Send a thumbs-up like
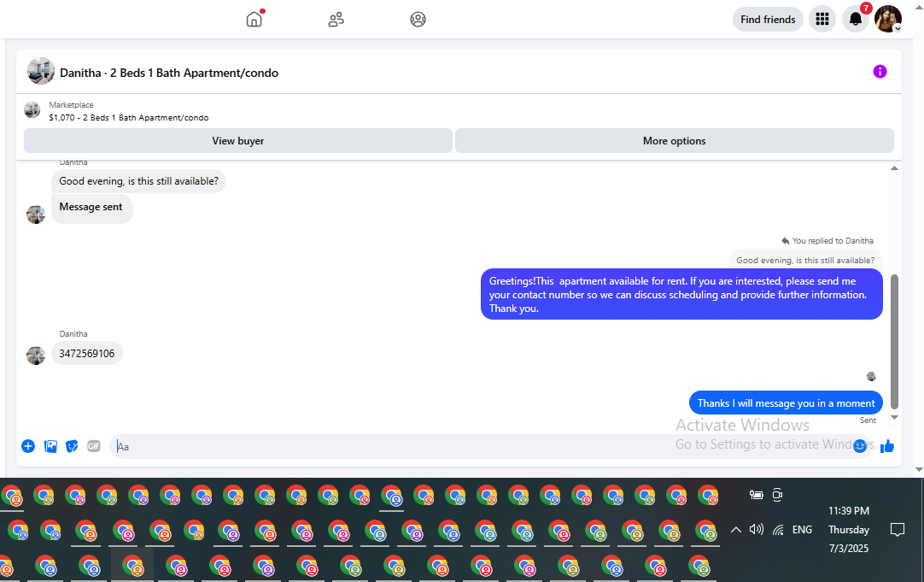The image size is (924, 582). (x=887, y=446)
